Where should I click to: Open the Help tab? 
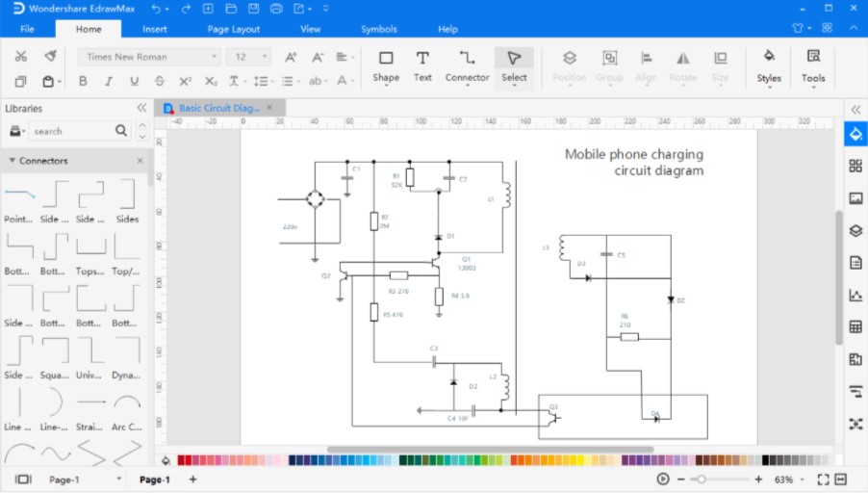point(447,29)
